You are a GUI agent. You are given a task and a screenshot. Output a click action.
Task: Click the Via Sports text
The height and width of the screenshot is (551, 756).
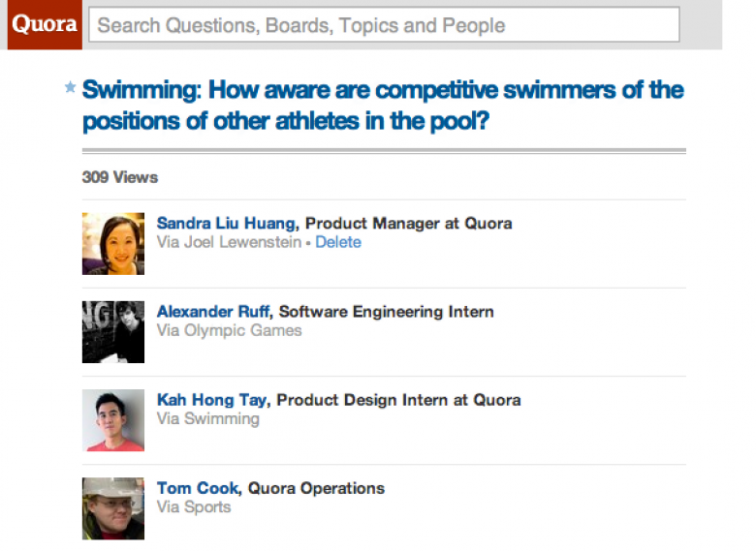(x=194, y=507)
